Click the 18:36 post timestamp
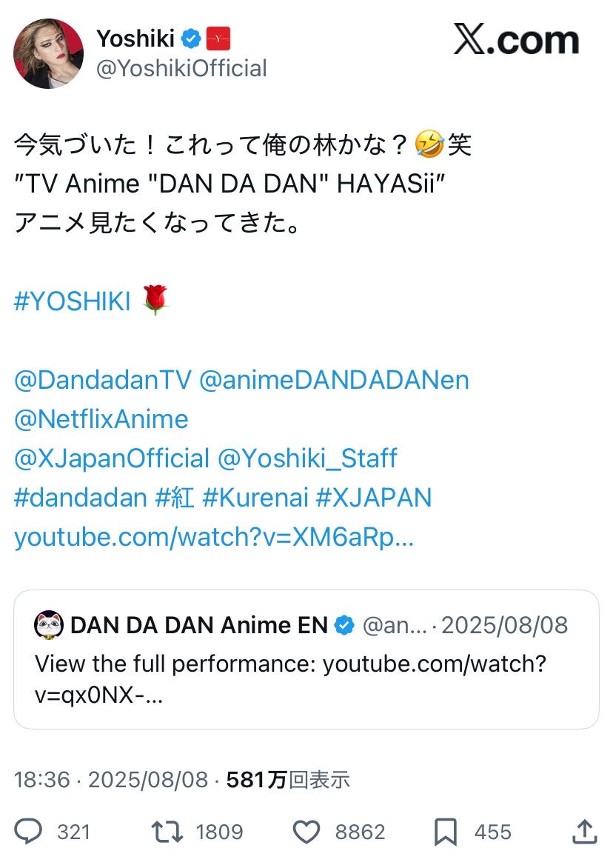613x868 pixels. tap(41, 779)
